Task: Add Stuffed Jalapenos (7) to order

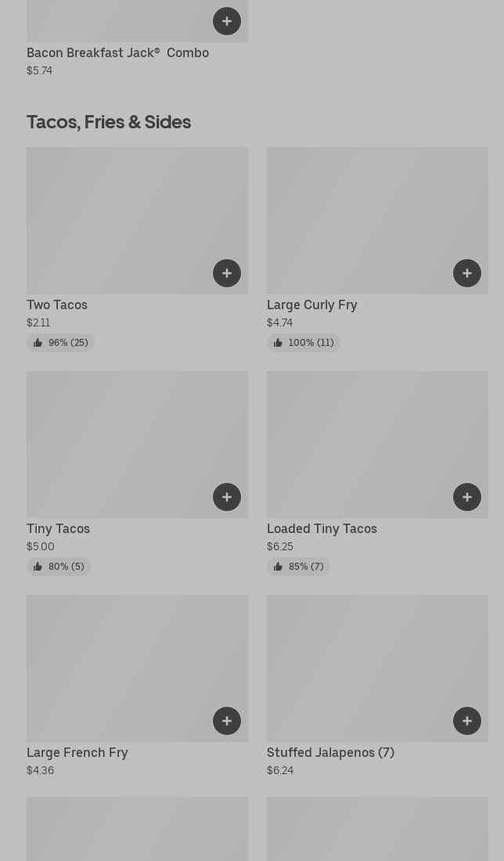Action: (x=467, y=721)
